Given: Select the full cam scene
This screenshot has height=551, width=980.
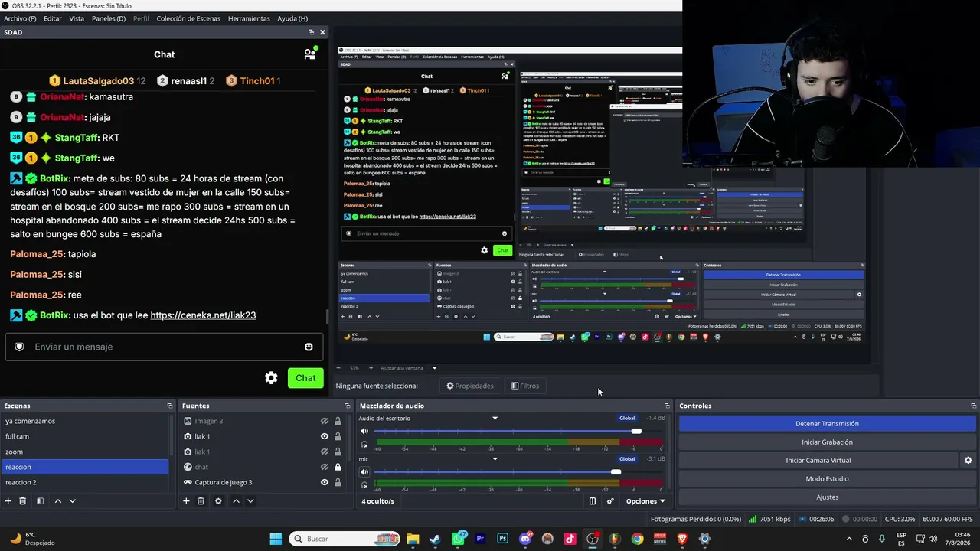Looking at the screenshot, I should point(84,436).
